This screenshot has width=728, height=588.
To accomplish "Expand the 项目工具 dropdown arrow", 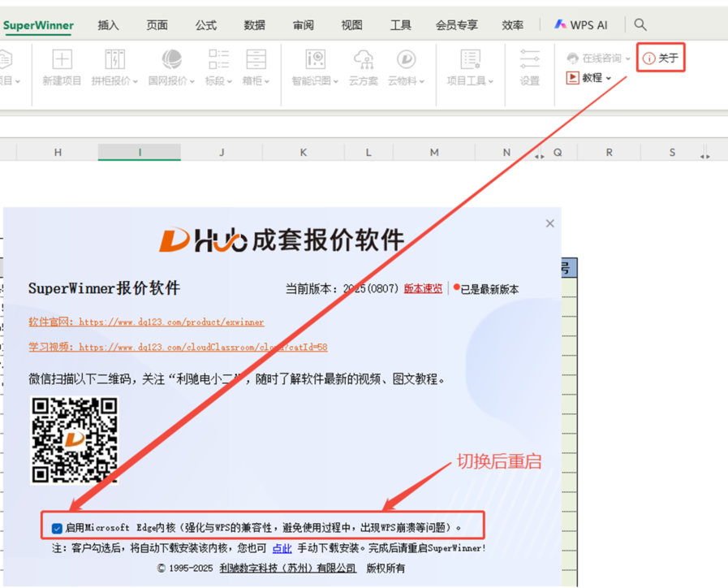I will pos(491,82).
